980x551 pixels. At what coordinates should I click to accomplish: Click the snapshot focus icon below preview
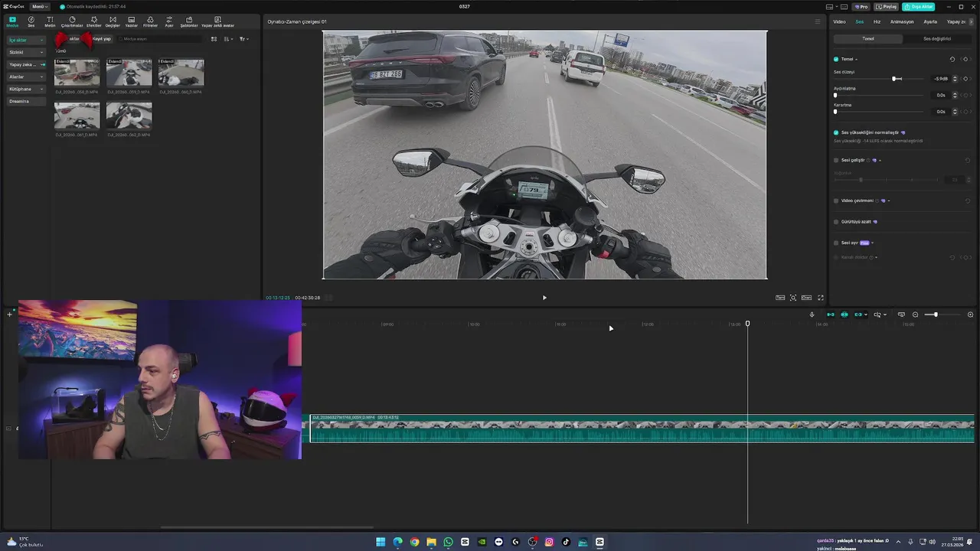[x=793, y=298]
